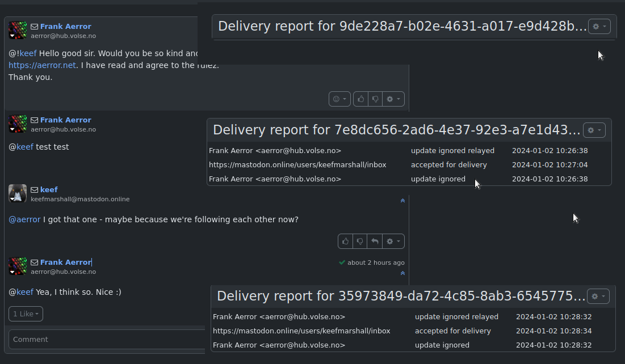Click thumbs-down on keef's reply
The height and width of the screenshot is (364, 625).
click(360, 242)
